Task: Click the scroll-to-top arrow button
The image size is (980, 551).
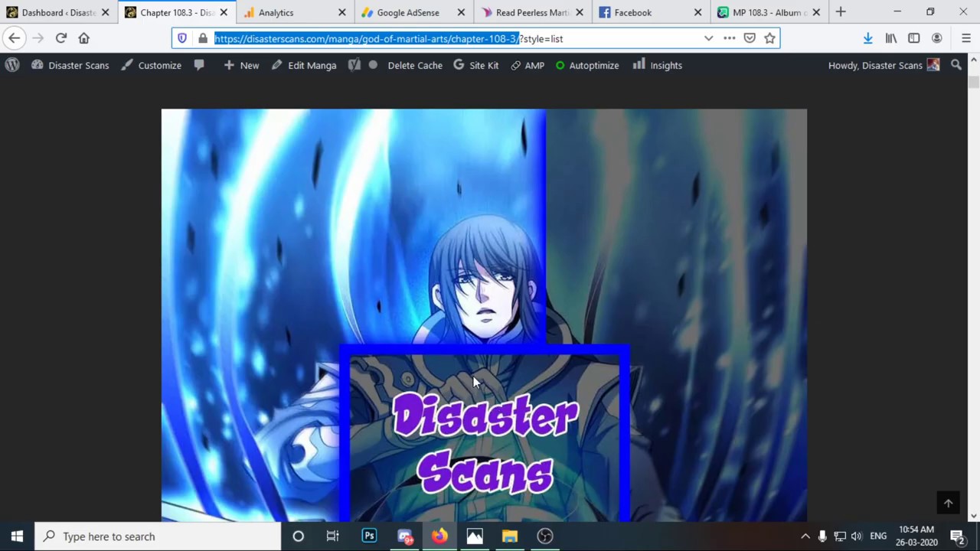Action: (949, 503)
